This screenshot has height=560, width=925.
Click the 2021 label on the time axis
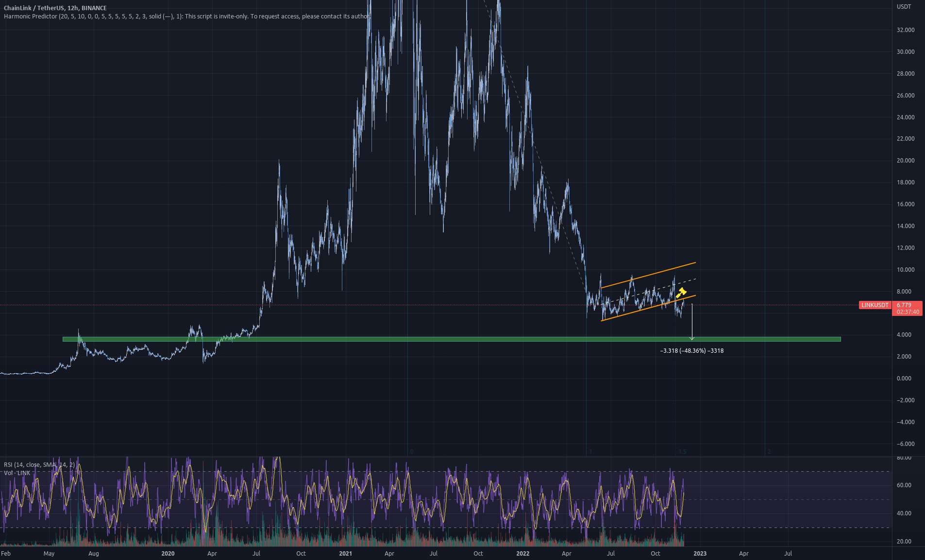[345, 554]
